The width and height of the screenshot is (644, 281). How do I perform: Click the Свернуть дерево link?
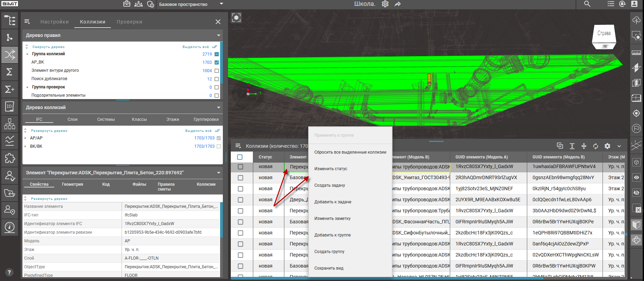click(x=48, y=47)
